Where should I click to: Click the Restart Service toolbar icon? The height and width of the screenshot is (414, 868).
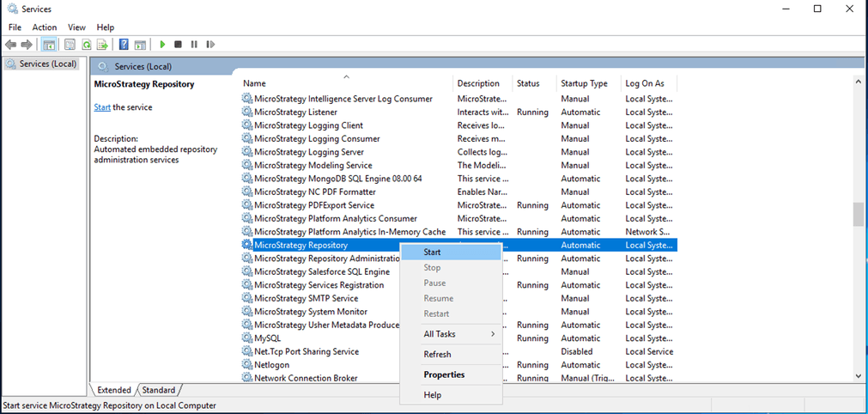210,45
